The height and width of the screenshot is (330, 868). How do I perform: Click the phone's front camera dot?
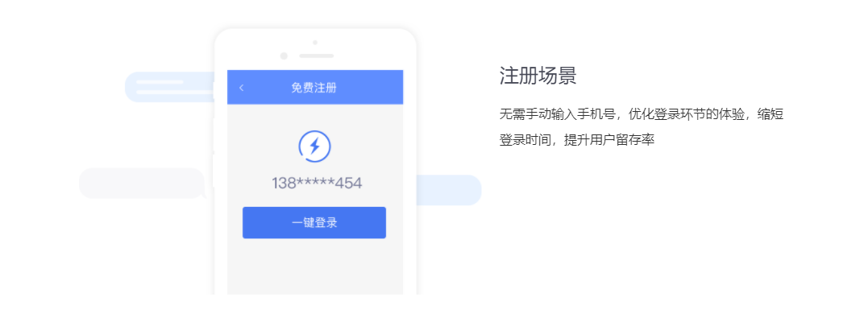click(x=315, y=42)
